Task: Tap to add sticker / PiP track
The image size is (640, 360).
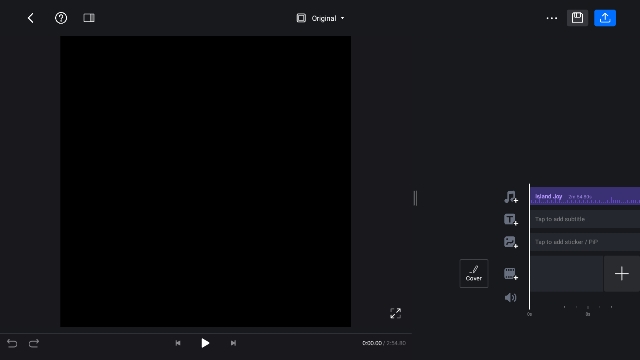Action: [x=585, y=242]
